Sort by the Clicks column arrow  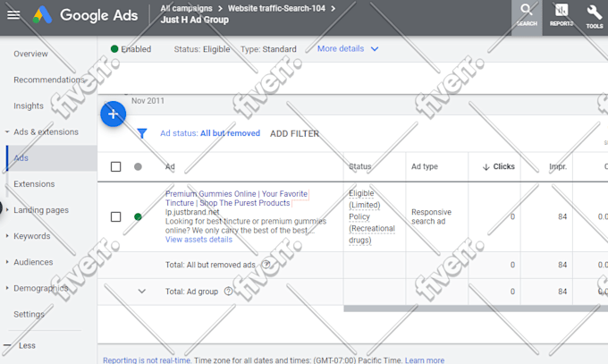486,167
